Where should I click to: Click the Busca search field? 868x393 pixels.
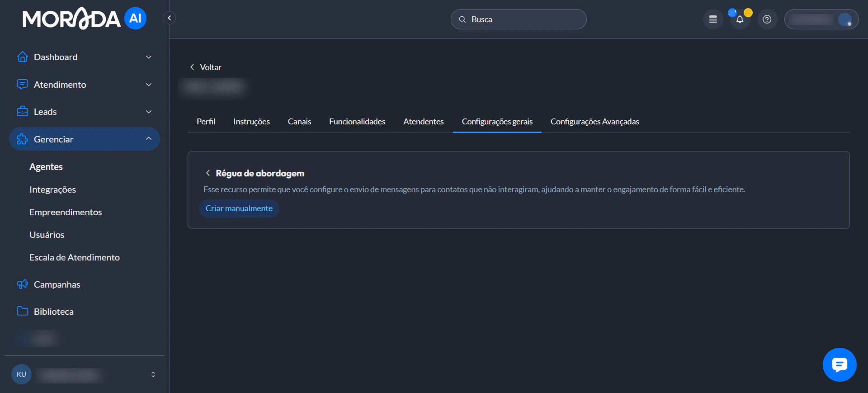pos(519,19)
